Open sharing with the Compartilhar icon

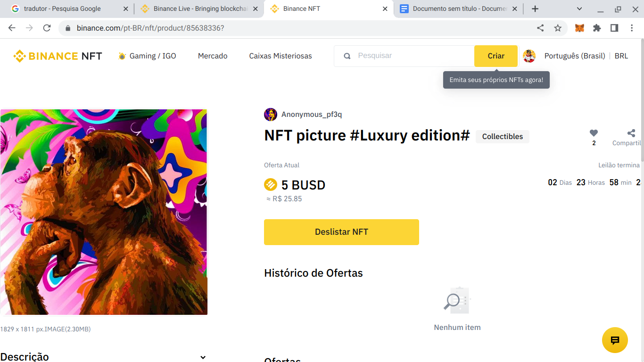[631, 133]
